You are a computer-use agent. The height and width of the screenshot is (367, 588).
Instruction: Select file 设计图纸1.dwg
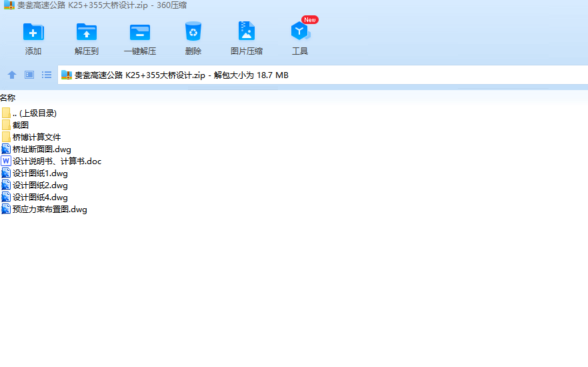35,173
